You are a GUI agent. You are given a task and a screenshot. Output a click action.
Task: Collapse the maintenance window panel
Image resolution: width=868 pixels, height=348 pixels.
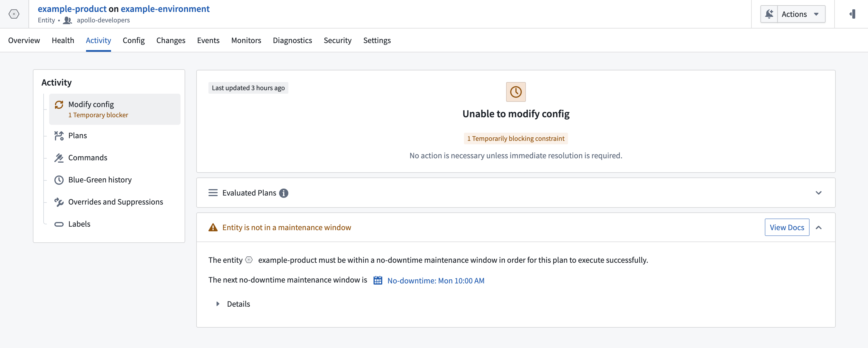819,227
